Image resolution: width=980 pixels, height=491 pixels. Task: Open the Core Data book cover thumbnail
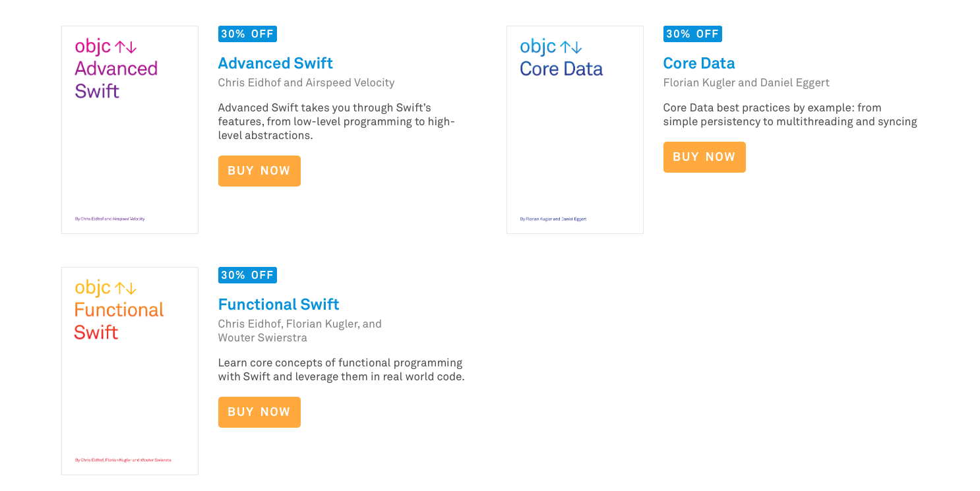tap(575, 130)
